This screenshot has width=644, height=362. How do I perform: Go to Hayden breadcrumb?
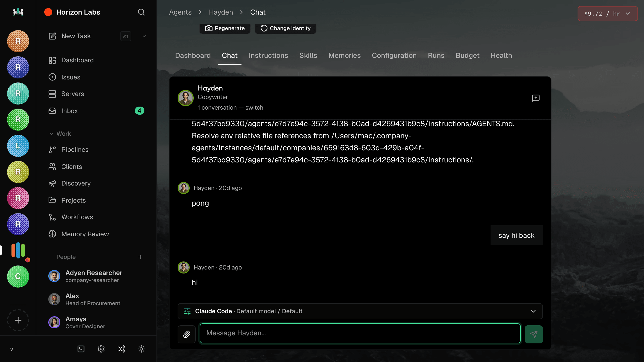click(221, 12)
